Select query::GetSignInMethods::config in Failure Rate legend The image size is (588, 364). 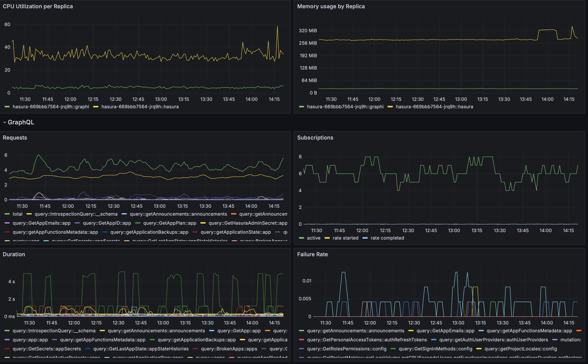435,349
